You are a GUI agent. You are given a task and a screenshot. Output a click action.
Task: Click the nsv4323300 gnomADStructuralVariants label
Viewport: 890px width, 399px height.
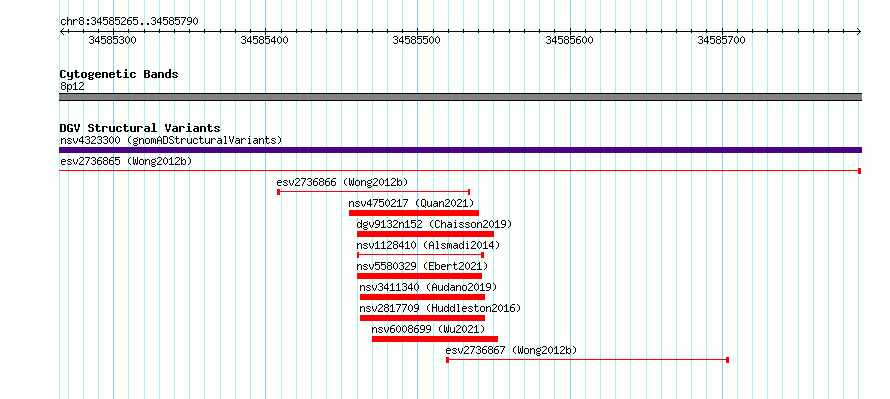click(x=171, y=140)
